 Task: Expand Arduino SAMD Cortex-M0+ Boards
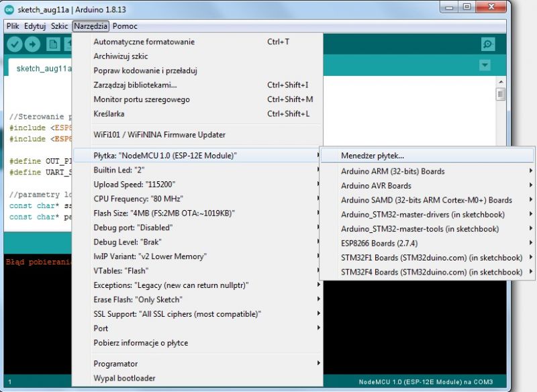(427, 200)
